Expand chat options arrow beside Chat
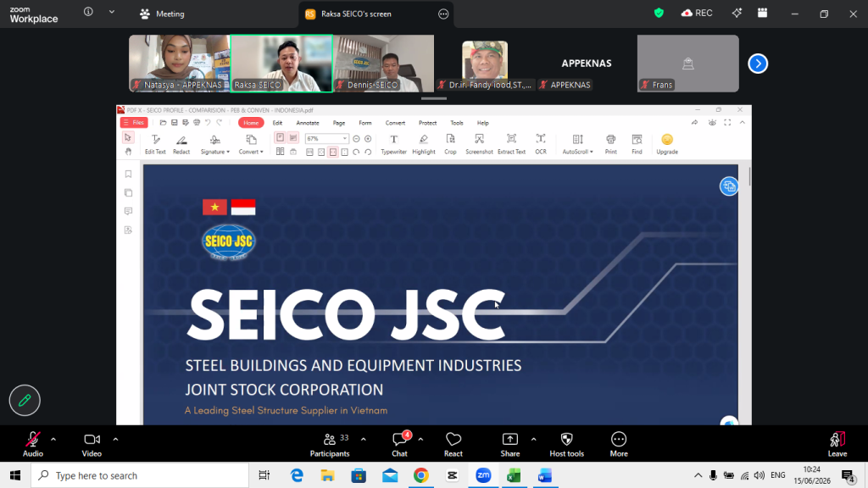 click(420, 440)
